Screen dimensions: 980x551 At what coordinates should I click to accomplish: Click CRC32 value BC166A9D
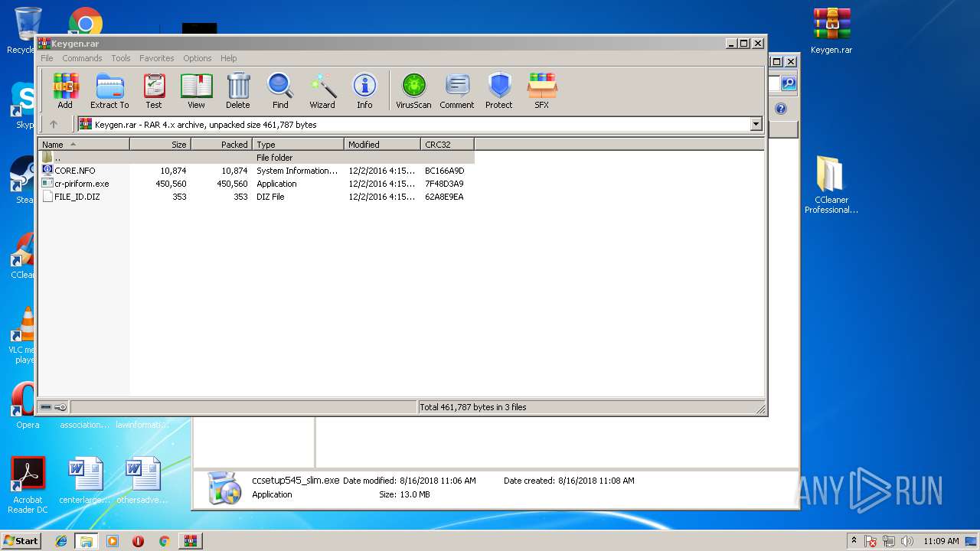445,171
